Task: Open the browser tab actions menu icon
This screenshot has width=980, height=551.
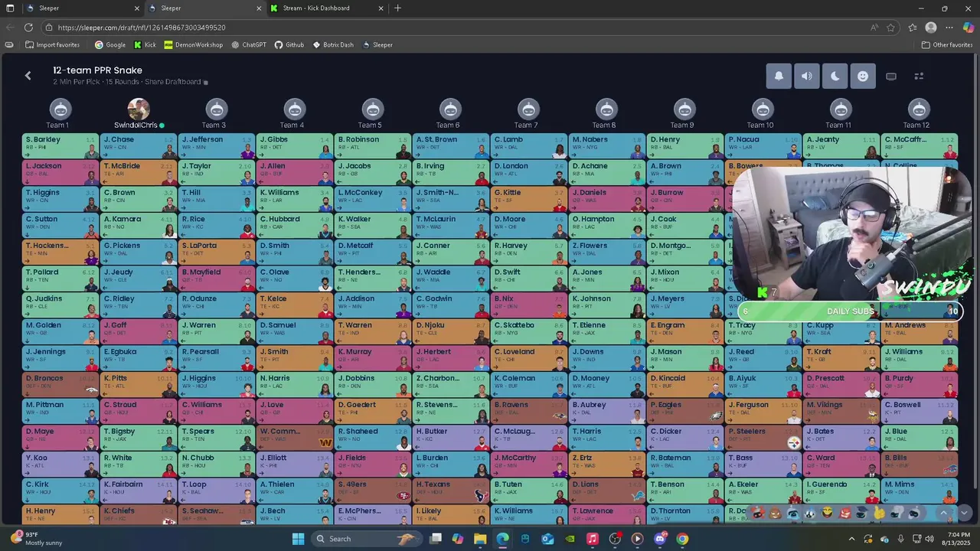Action: point(11,8)
